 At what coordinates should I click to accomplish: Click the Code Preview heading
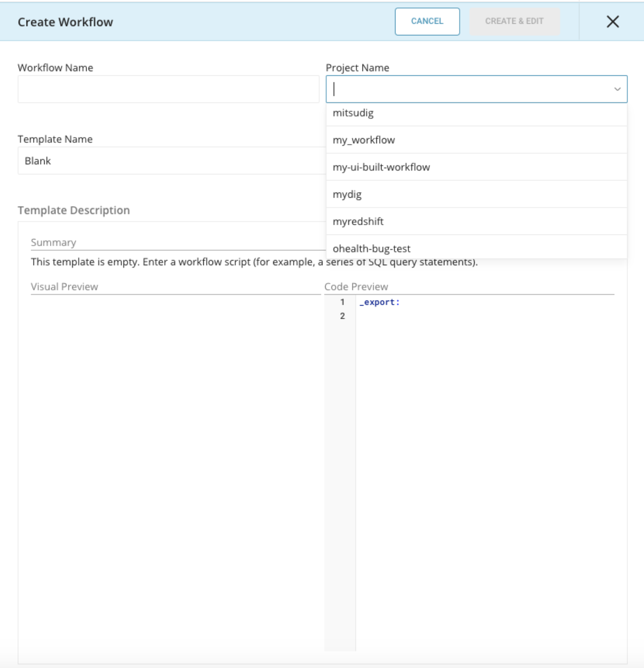click(x=356, y=287)
